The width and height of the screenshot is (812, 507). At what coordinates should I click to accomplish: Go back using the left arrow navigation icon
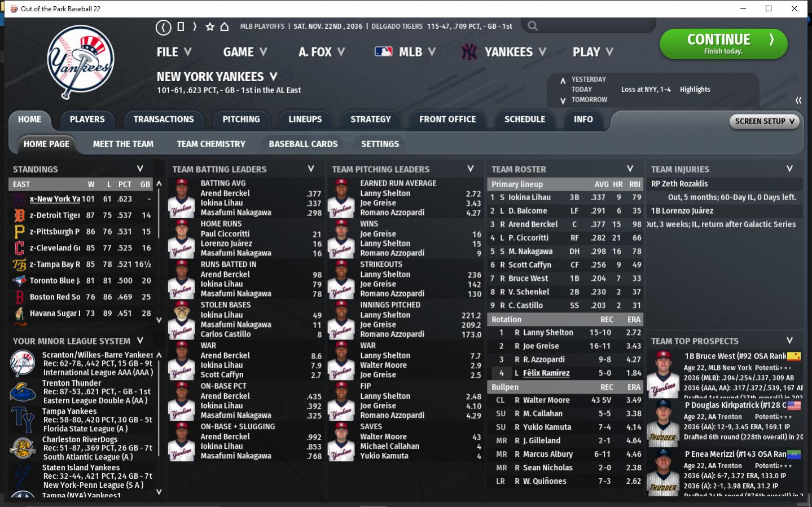pos(164,27)
